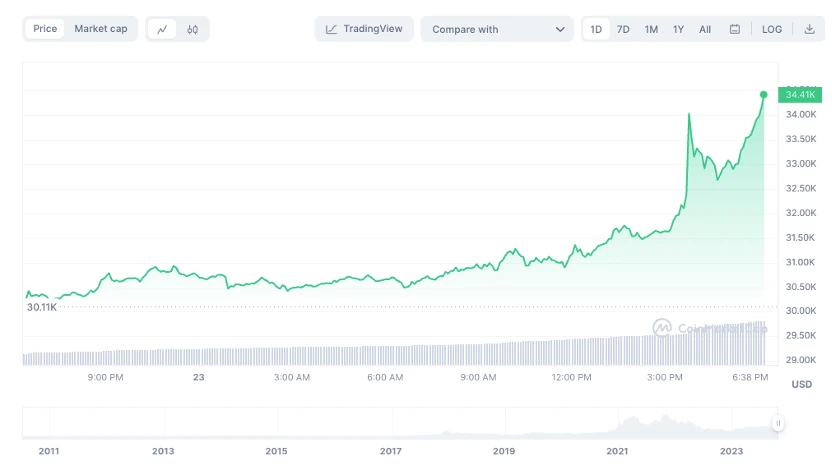This screenshot has width=832, height=470.
Task: Show the 1Y time range
Action: [x=679, y=29]
